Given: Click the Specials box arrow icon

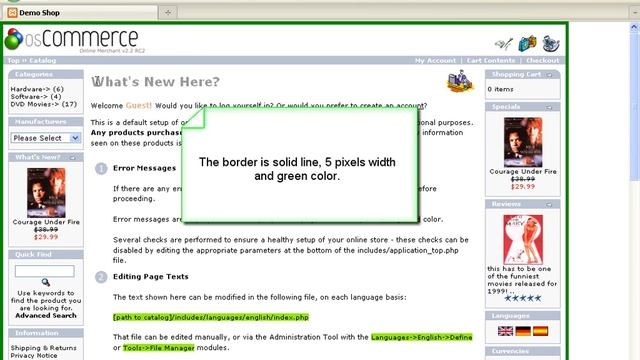Looking at the screenshot, I should click(x=549, y=107).
